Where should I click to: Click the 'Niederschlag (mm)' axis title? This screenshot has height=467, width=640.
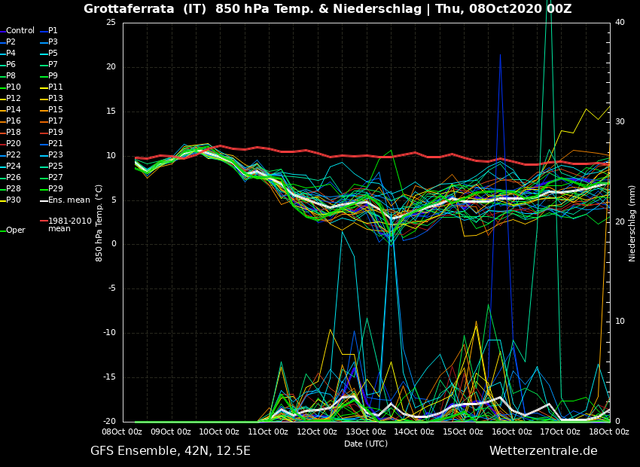pyautogui.click(x=632, y=223)
